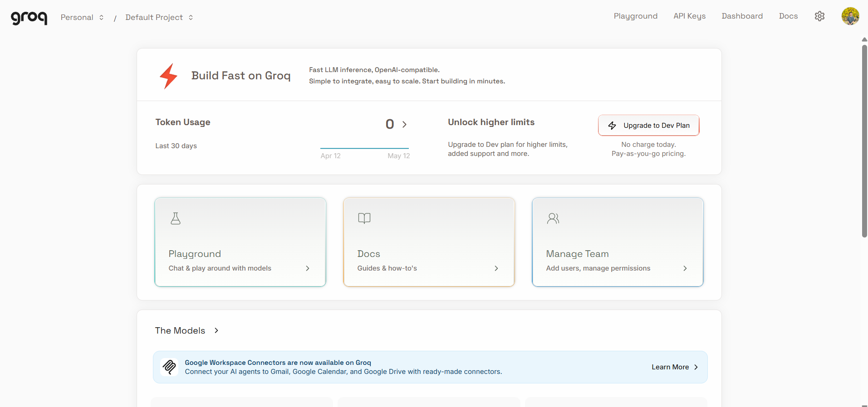The height and width of the screenshot is (407, 868).
Task: Click the arrow in the Playground card
Action: [308, 268]
